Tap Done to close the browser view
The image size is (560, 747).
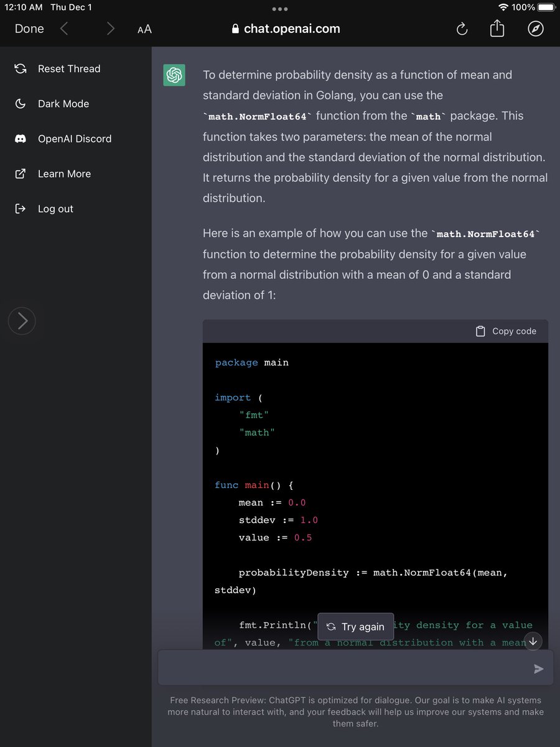pos(29,29)
